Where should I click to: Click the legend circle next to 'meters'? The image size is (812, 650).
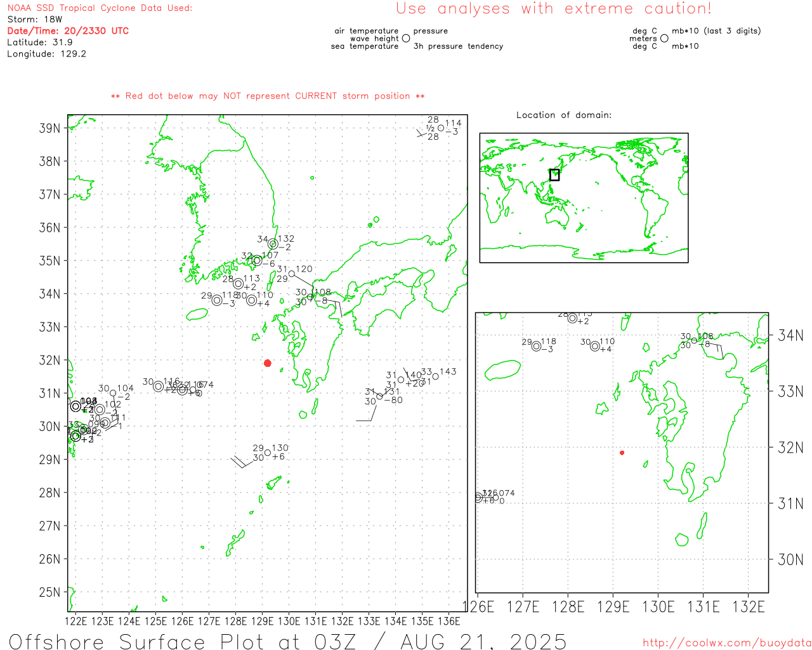[x=664, y=38]
